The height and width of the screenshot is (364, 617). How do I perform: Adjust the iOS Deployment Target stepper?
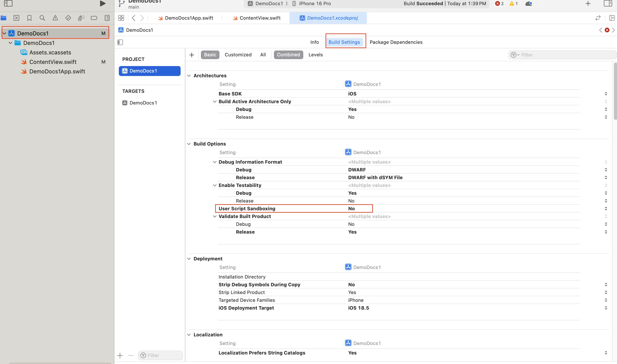606,308
